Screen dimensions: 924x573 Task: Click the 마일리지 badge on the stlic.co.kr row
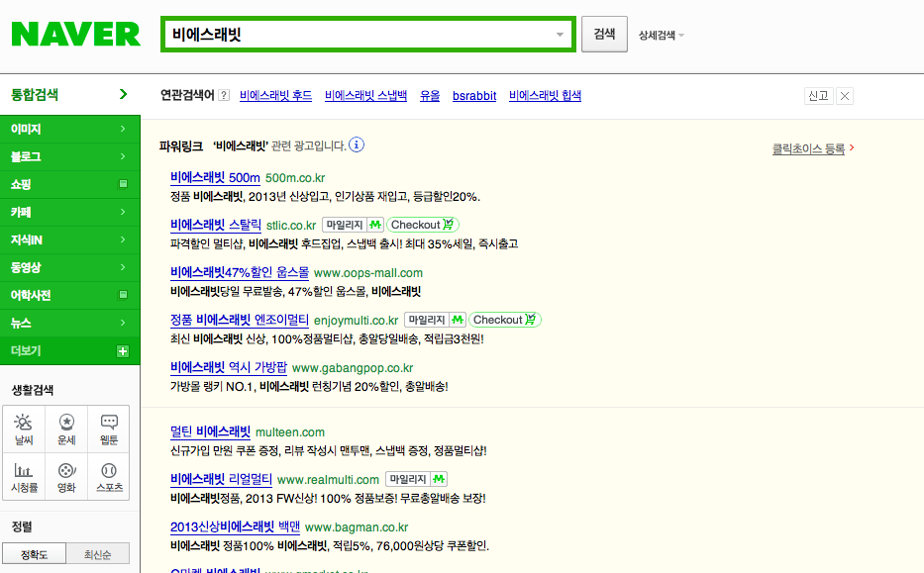click(353, 225)
